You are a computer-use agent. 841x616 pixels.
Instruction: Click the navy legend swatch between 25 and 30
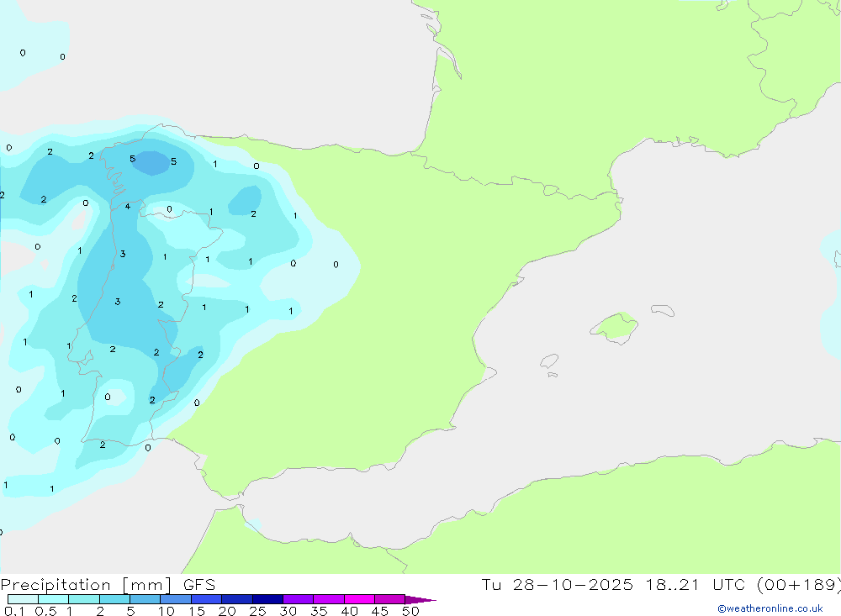pyautogui.click(x=267, y=599)
